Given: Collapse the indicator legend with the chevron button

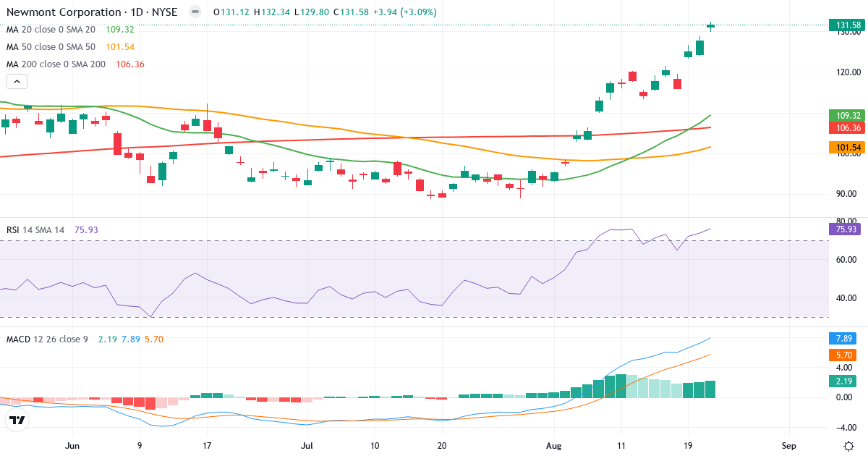Looking at the screenshot, I should pyautogui.click(x=17, y=82).
